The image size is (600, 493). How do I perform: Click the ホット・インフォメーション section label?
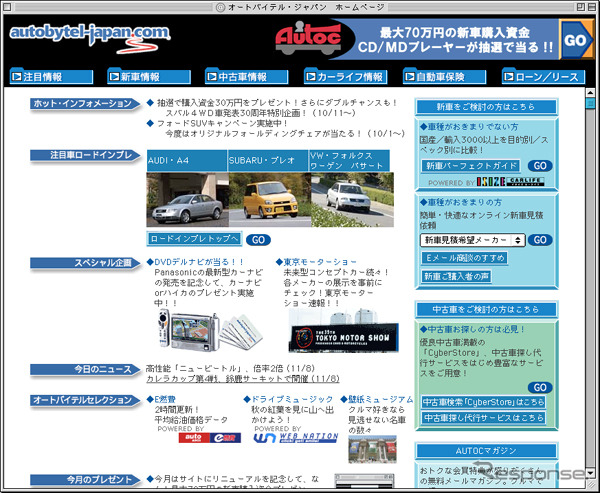tap(85, 104)
